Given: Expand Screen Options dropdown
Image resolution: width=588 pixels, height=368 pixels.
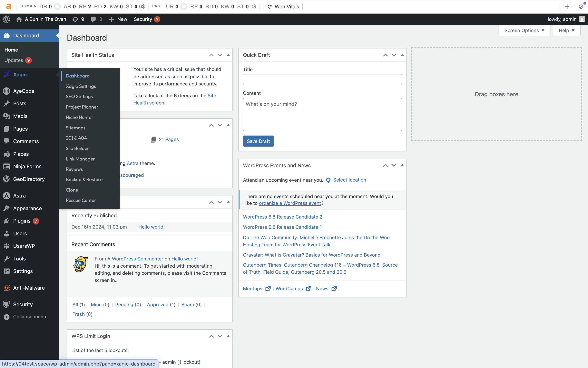Looking at the screenshot, I should tap(524, 30).
